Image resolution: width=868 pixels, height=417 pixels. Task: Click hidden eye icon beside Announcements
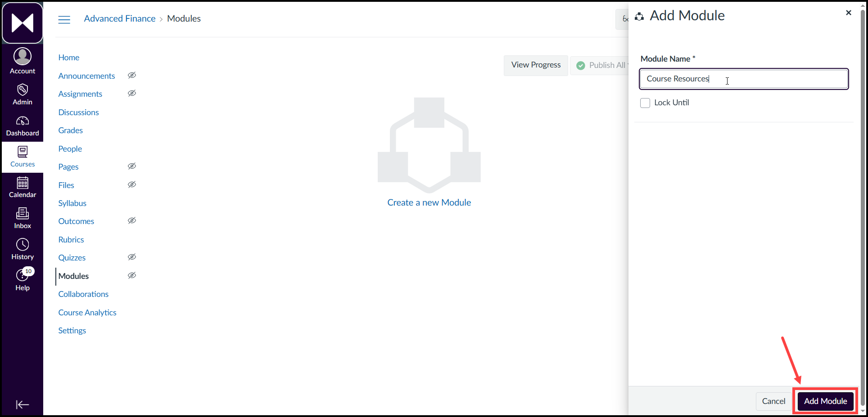(x=132, y=75)
